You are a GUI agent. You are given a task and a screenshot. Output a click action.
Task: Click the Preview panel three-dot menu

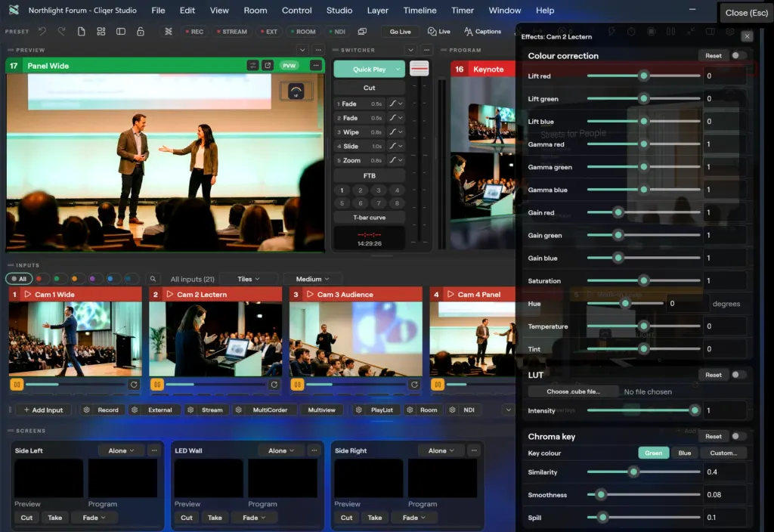318,50
